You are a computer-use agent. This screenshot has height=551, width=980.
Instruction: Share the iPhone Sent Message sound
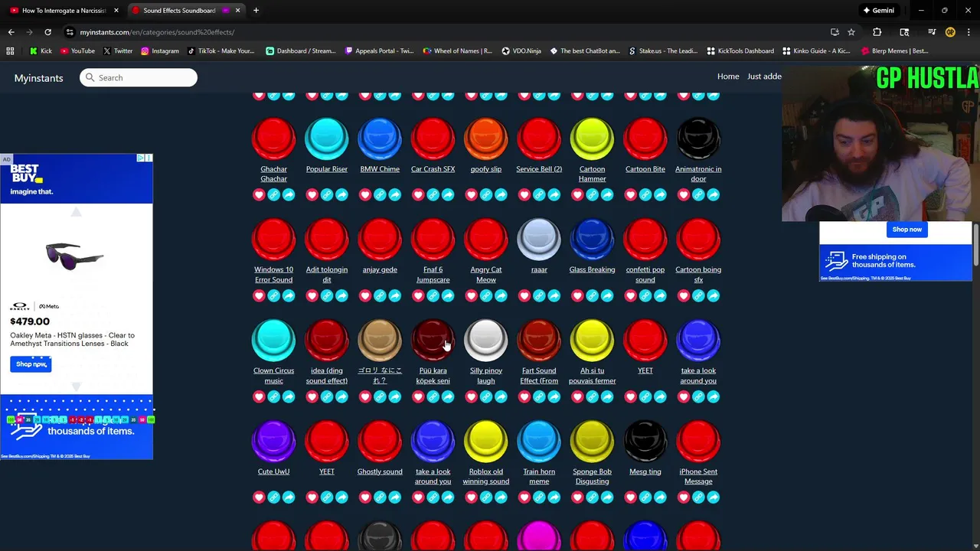tap(713, 497)
